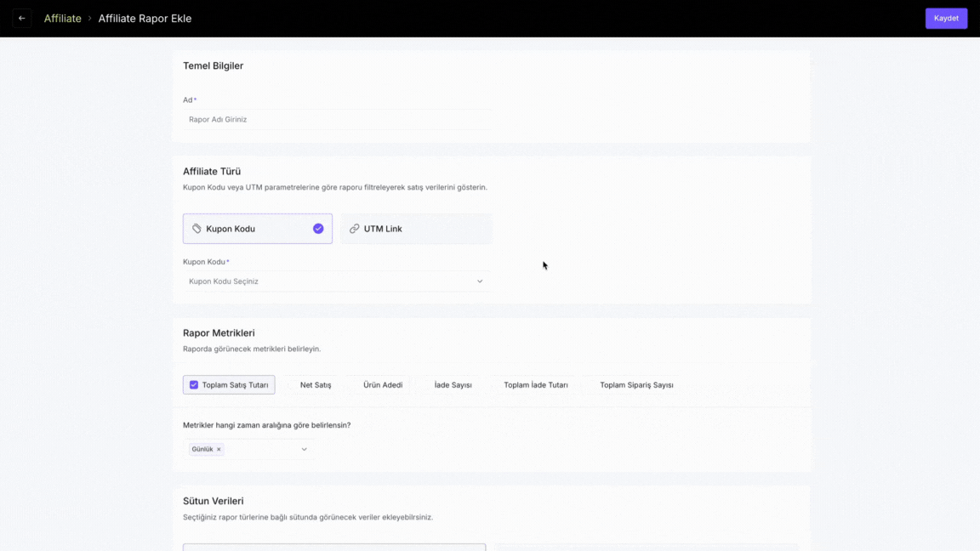Screen dimensions: 980x551
Task: Click the back arrow icon in header
Action: click(22, 18)
